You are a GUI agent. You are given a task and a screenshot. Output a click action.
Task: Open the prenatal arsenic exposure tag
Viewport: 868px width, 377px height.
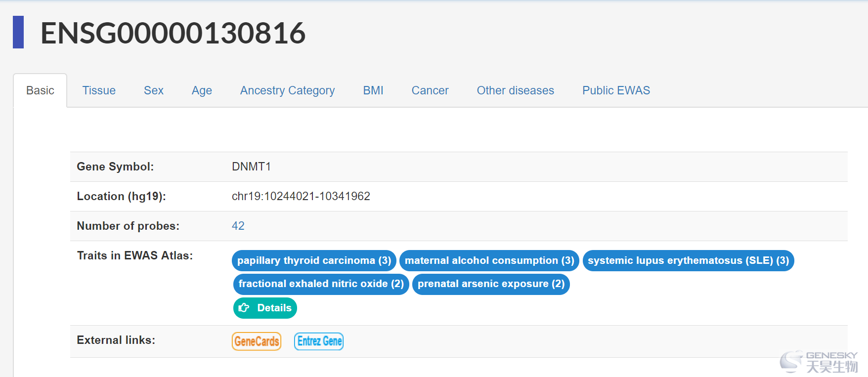pyautogui.click(x=491, y=284)
